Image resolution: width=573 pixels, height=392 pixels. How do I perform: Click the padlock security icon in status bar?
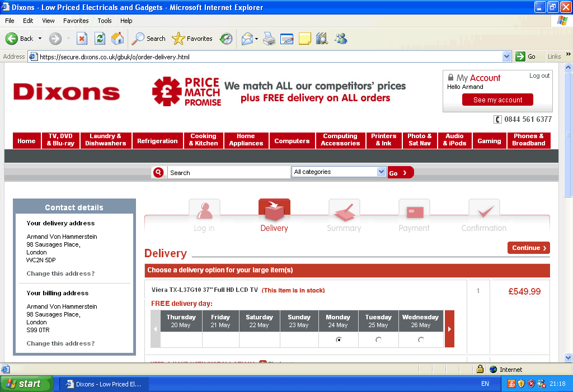tap(480, 369)
